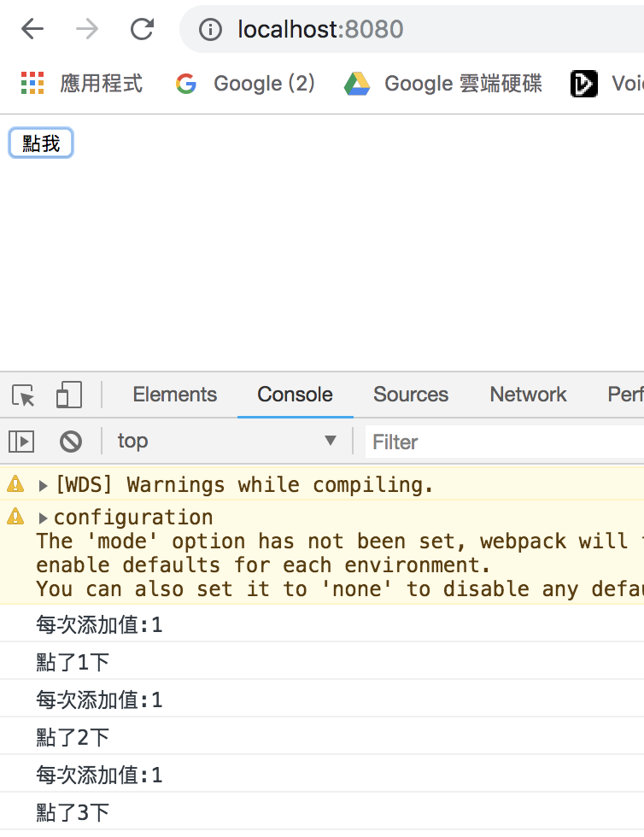Open the top context dropdown
The height and width of the screenshot is (837, 644).
coord(226,441)
